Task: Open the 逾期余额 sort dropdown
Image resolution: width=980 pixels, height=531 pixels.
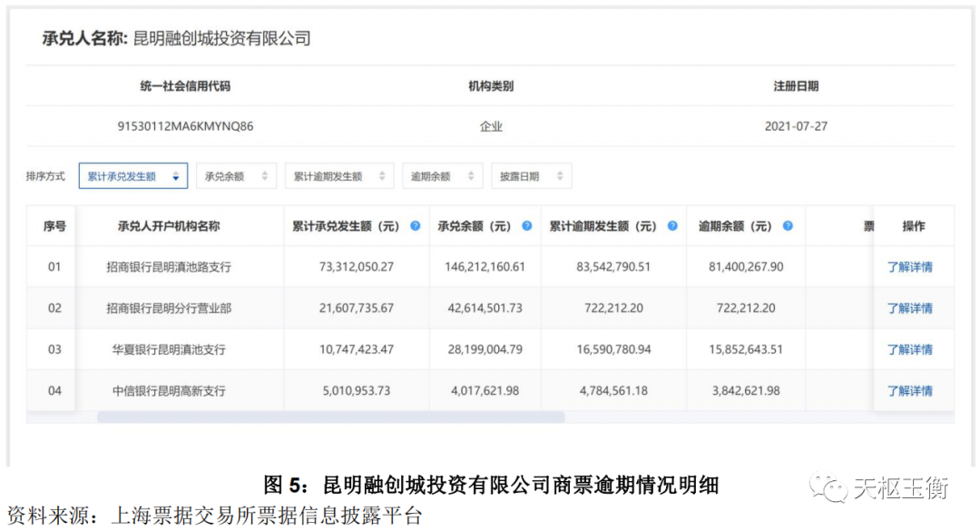Action: click(442, 176)
